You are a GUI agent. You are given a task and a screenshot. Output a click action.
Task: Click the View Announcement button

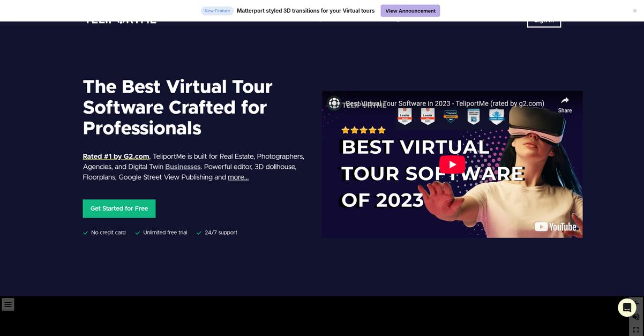(410, 11)
